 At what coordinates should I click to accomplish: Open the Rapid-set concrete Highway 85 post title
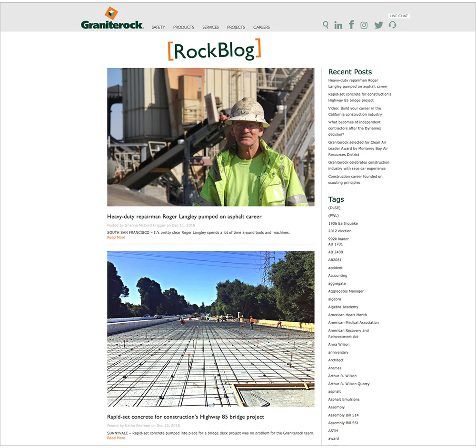186,417
